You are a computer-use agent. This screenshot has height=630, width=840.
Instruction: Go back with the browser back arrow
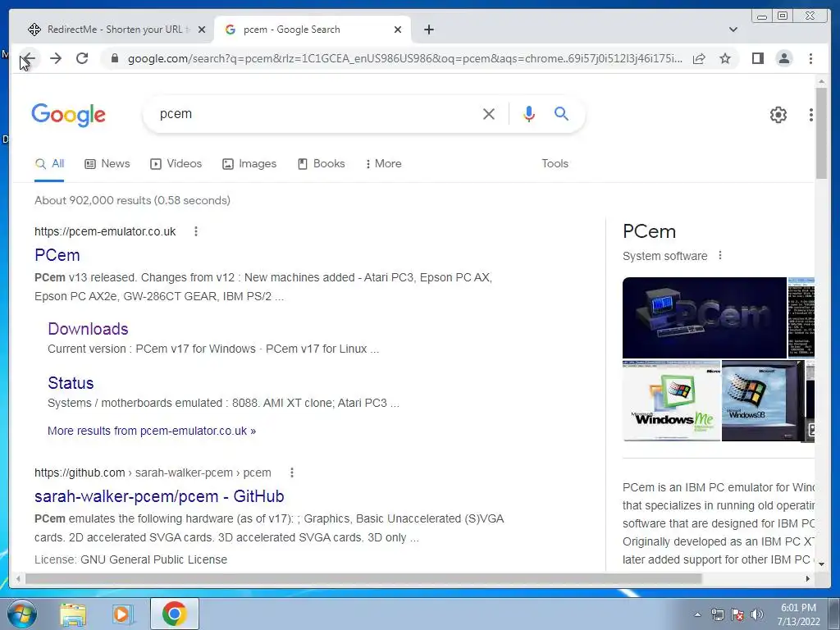29,58
